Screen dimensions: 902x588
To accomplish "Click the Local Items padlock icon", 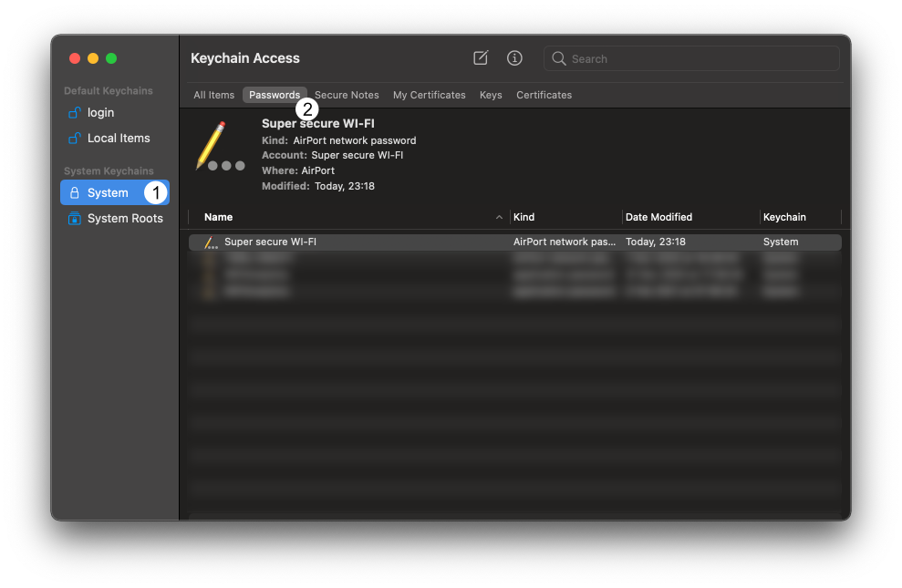I will click(76, 138).
